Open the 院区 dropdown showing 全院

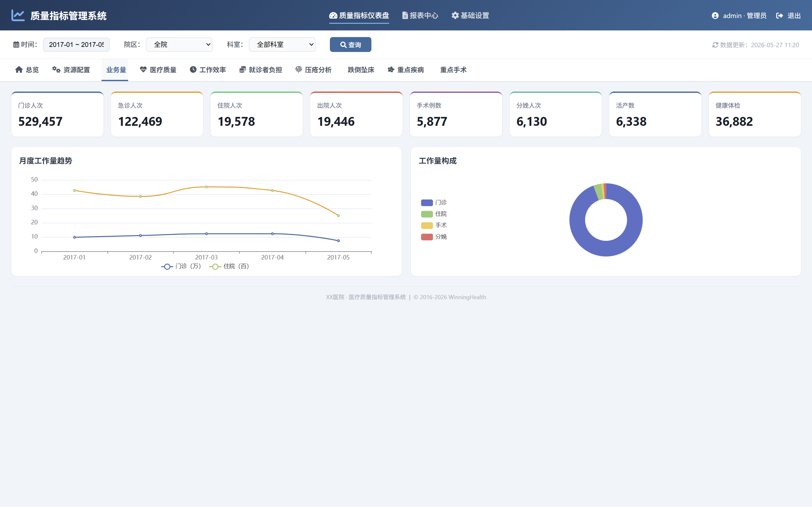pyautogui.click(x=179, y=45)
